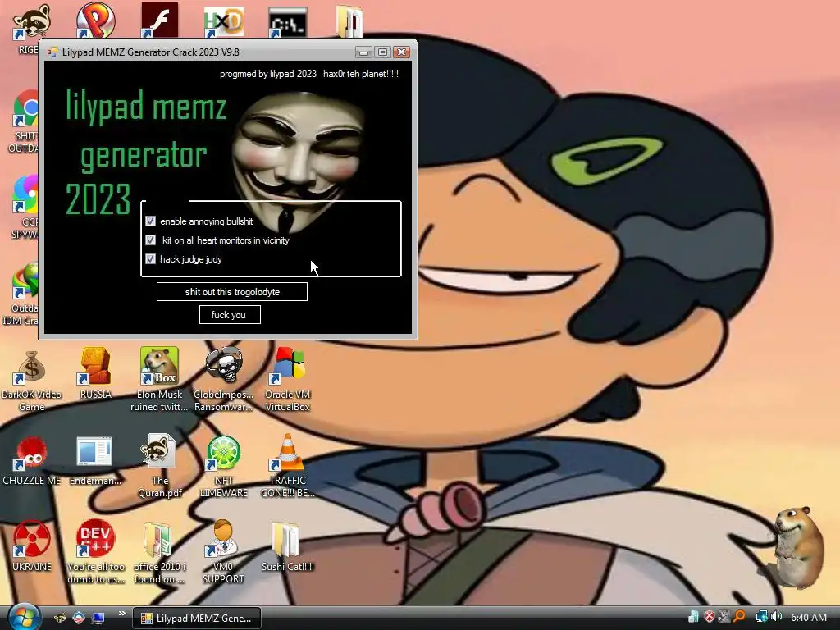The image size is (840, 630).
Task: Open the raccoon shortcut icon at top-left desktop
Action: (x=30, y=21)
